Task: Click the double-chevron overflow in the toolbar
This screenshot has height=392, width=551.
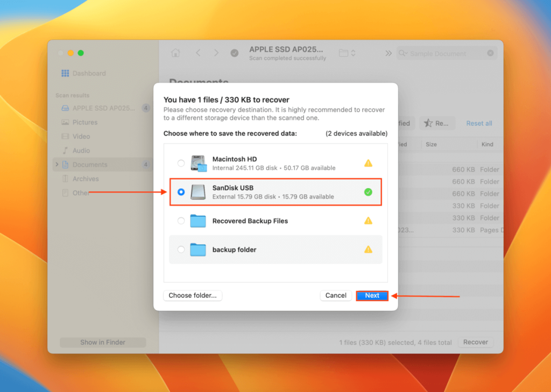Action: pos(388,53)
